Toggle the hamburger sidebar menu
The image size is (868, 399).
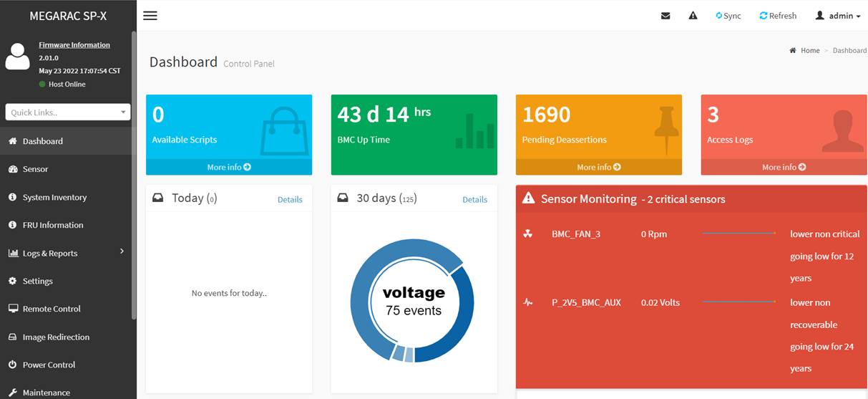(150, 16)
